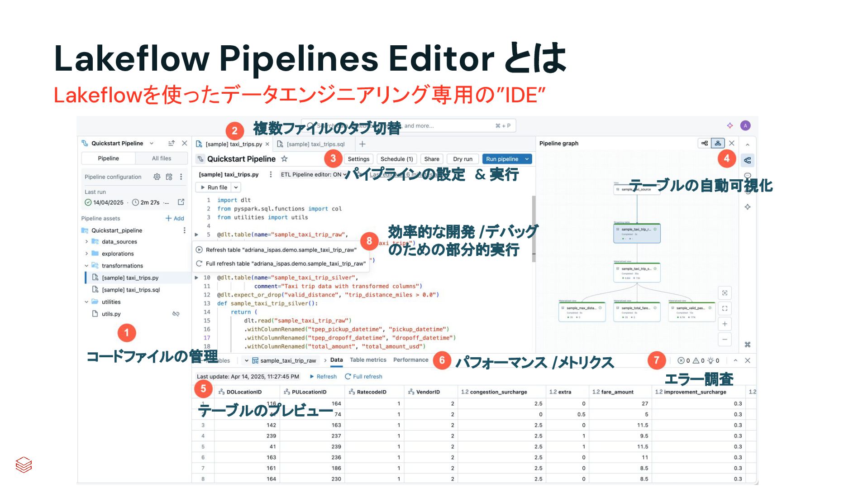
Task: Select [sample] taxi_trips.sql in file tree
Action: click(131, 290)
